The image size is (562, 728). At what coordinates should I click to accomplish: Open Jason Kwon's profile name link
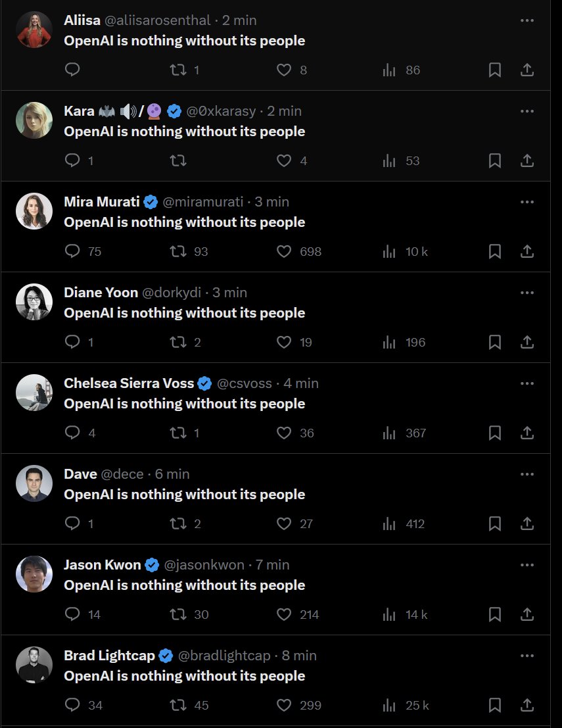(x=103, y=565)
